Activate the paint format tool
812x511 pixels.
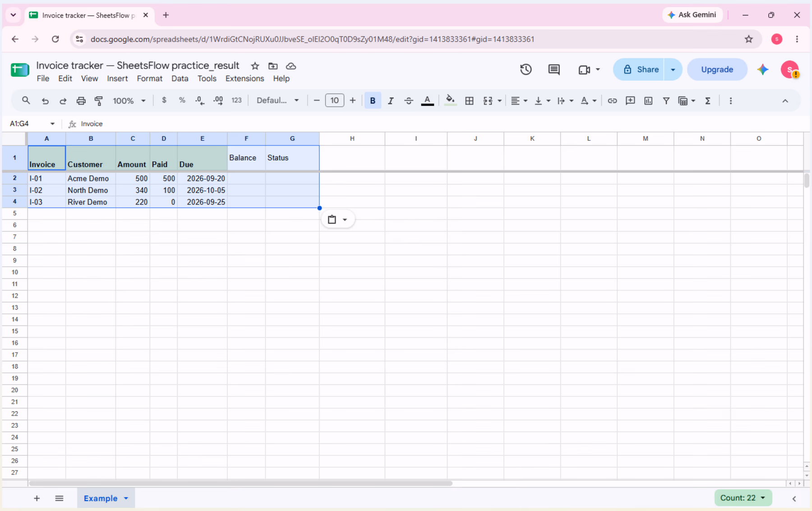point(99,101)
